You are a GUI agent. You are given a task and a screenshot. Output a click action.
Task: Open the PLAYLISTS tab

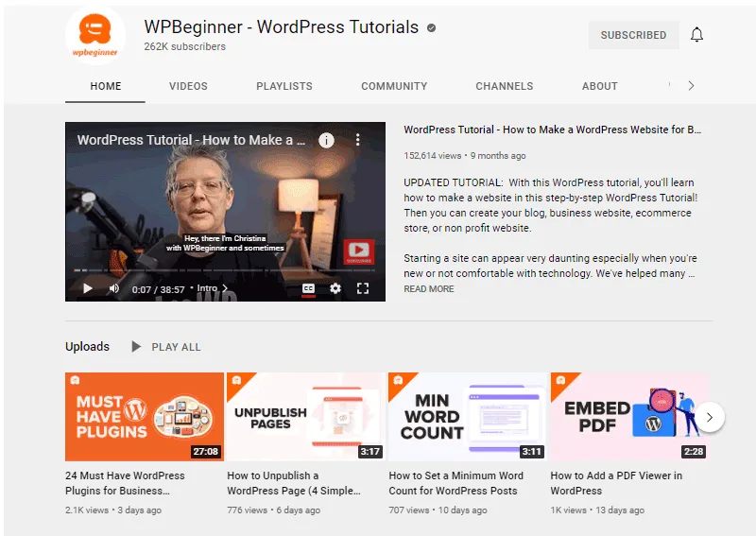coord(284,86)
